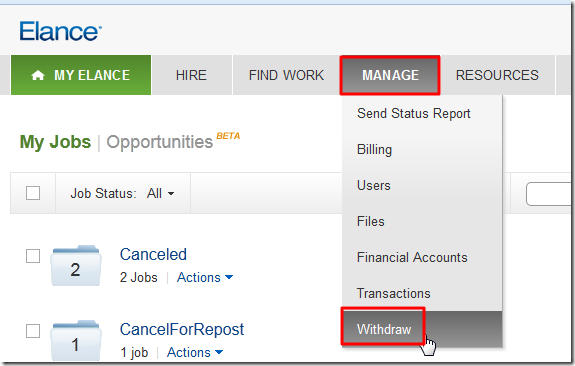Click Withdraw in the Manage menu

(x=422, y=329)
